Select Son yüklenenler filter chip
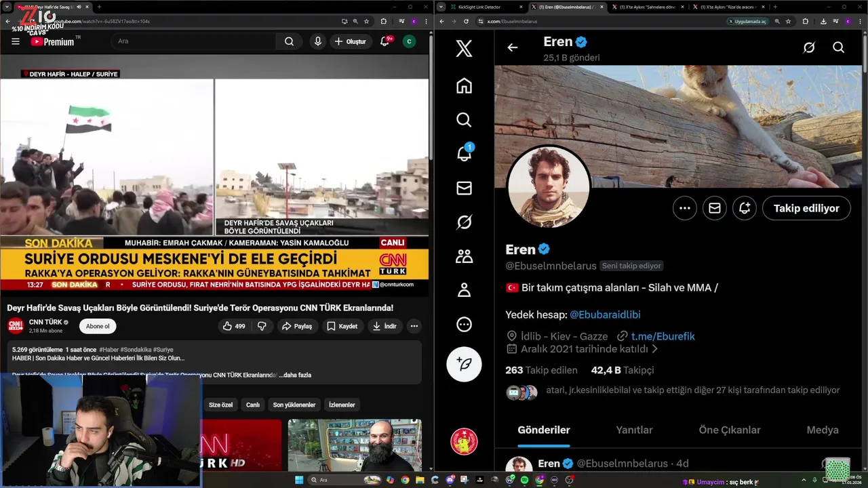Screen dimensions: 868x488 pos(294,405)
